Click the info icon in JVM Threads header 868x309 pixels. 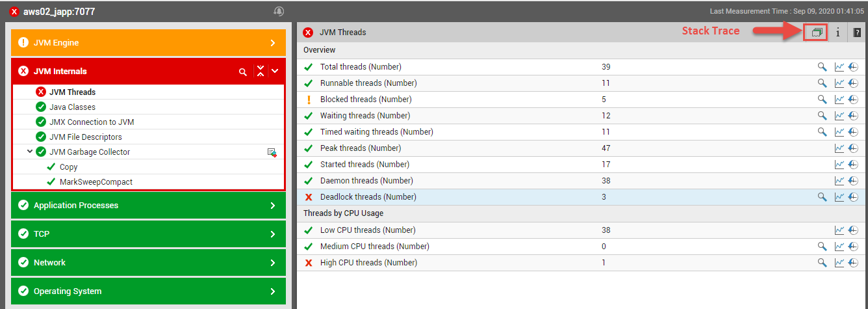coord(838,32)
